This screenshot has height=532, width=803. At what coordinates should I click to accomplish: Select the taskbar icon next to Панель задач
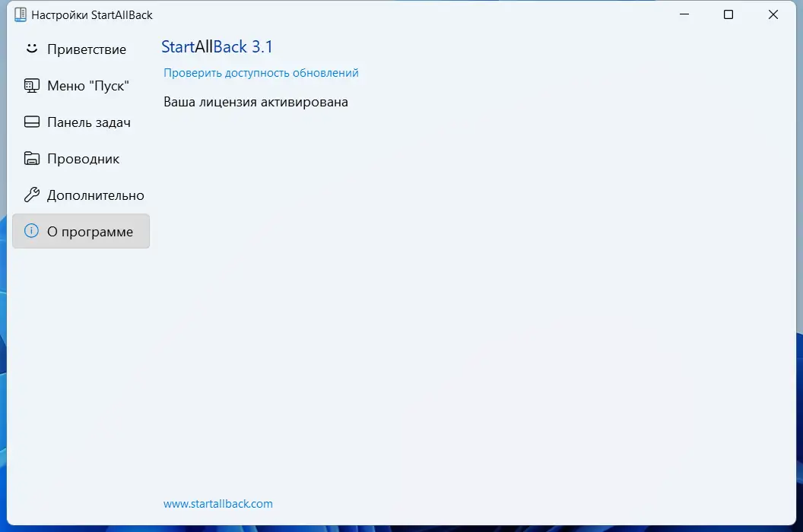(30, 122)
